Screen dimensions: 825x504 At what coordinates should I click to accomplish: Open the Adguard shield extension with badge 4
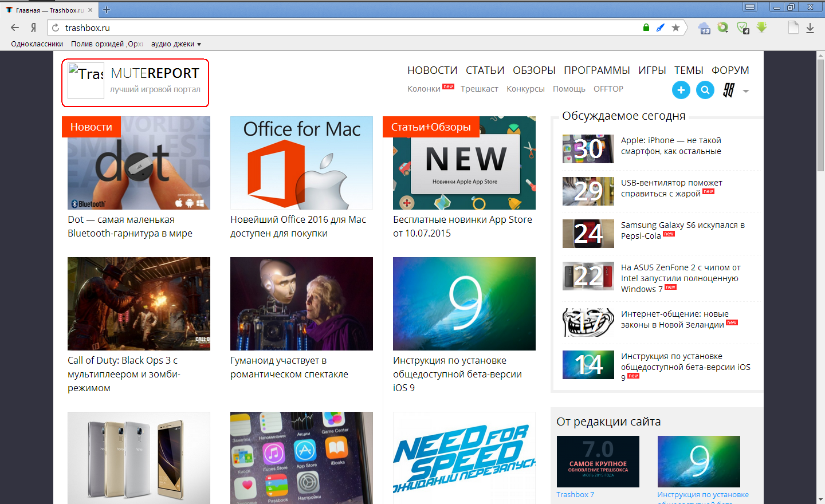click(742, 27)
